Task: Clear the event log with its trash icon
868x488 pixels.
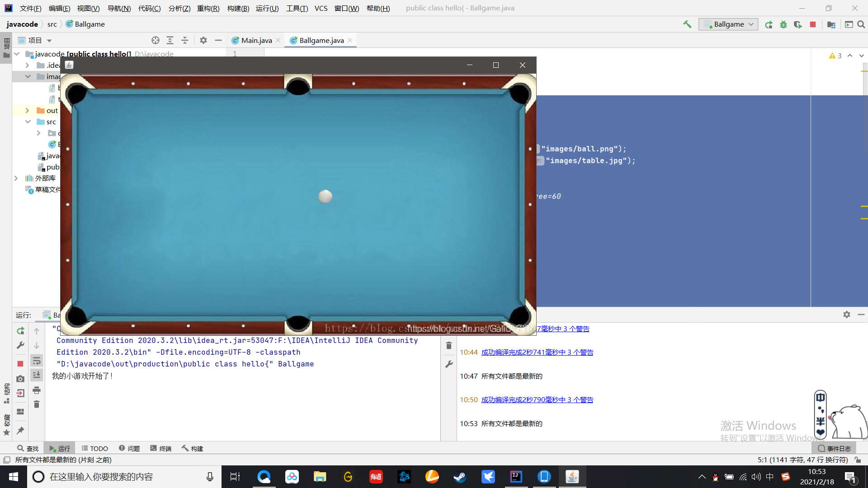Action: click(449, 346)
